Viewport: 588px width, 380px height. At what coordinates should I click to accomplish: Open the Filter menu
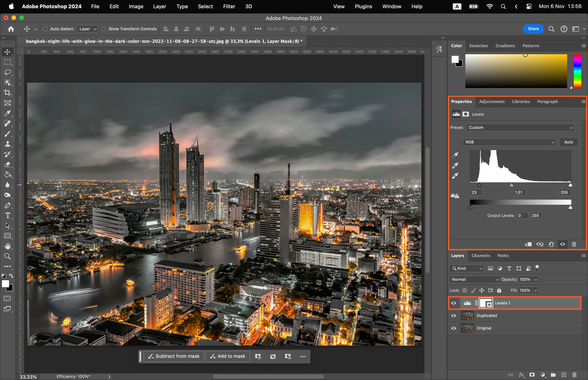[x=229, y=6]
